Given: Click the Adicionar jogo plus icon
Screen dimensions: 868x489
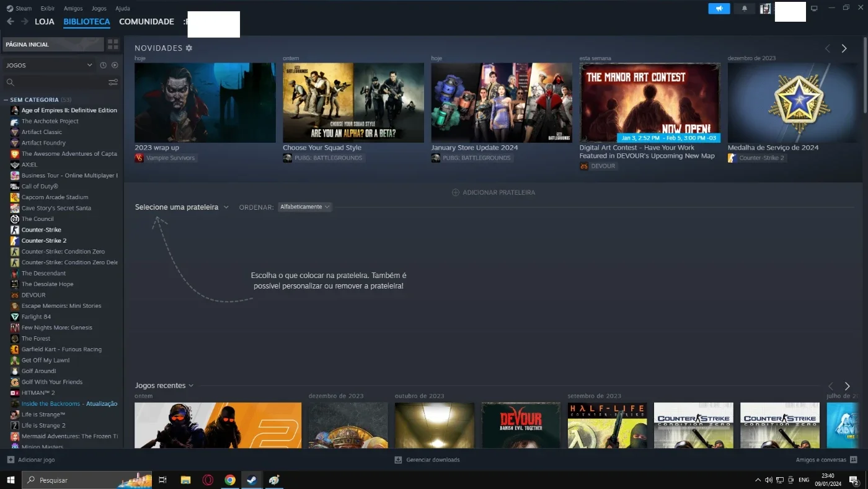Looking at the screenshot, I should click(x=11, y=460).
